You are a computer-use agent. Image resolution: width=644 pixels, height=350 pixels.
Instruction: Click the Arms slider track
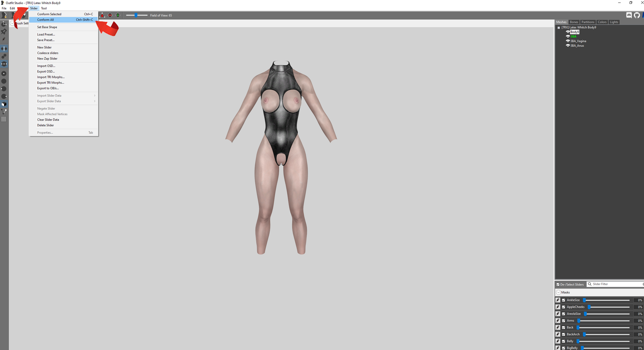point(603,321)
